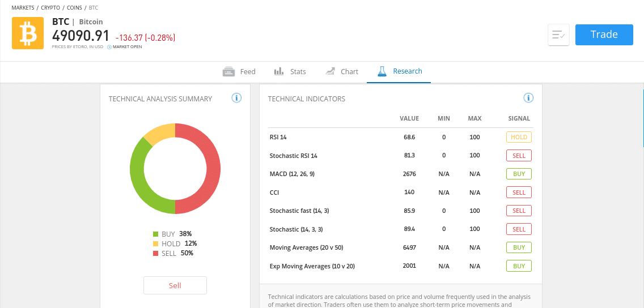
Task: Click the price 49090.91
Action: pyautogui.click(x=81, y=36)
